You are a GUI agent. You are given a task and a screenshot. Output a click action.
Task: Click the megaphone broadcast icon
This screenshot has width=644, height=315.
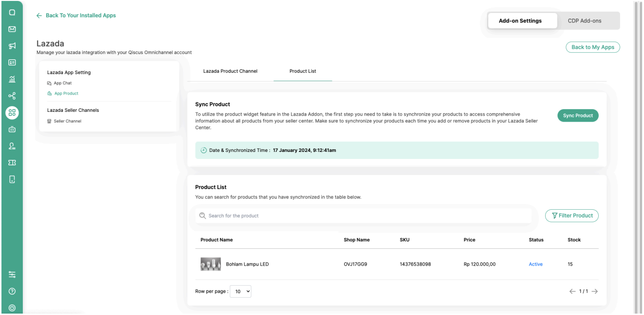[13, 45]
